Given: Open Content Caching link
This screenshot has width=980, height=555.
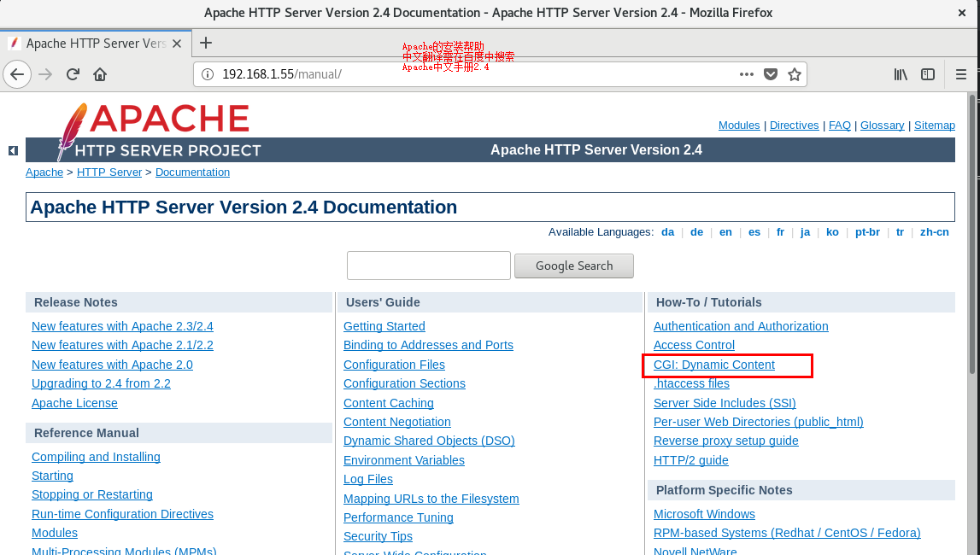Looking at the screenshot, I should (388, 403).
